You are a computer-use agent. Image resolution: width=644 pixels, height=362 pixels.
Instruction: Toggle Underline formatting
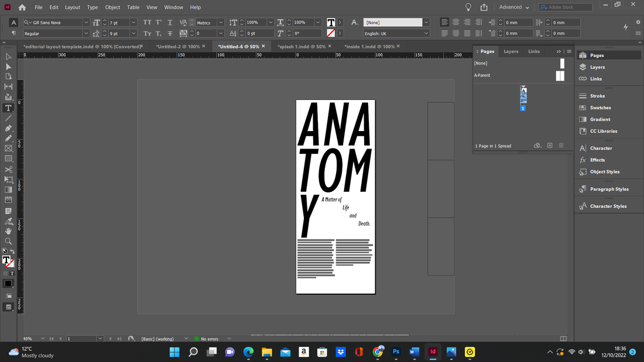[170, 23]
